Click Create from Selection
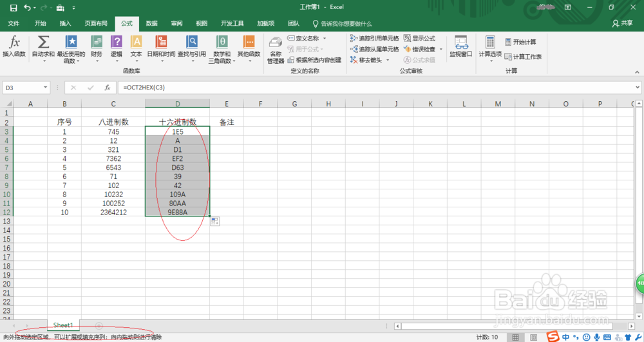 315,60
